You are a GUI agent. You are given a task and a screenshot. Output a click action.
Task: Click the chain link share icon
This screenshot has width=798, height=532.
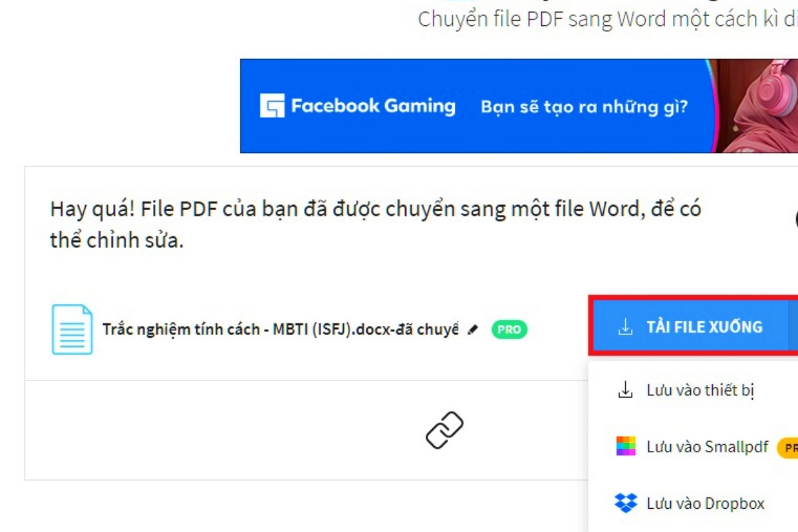[x=444, y=430]
